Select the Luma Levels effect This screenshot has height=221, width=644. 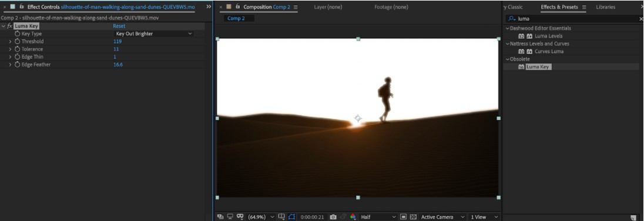click(x=548, y=36)
